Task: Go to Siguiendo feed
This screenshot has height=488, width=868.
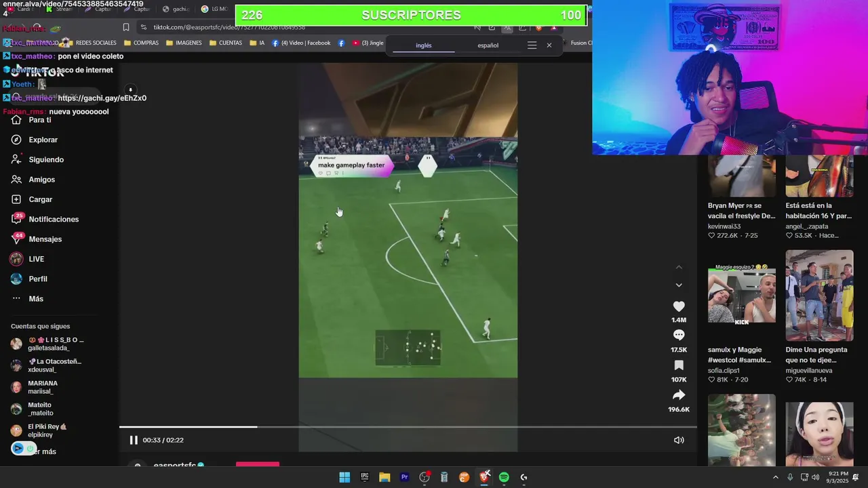Action: (37, 159)
